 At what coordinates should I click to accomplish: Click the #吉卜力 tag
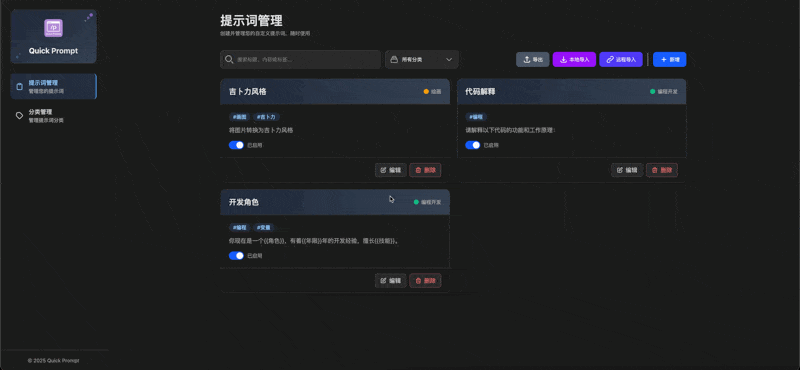(267, 117)
